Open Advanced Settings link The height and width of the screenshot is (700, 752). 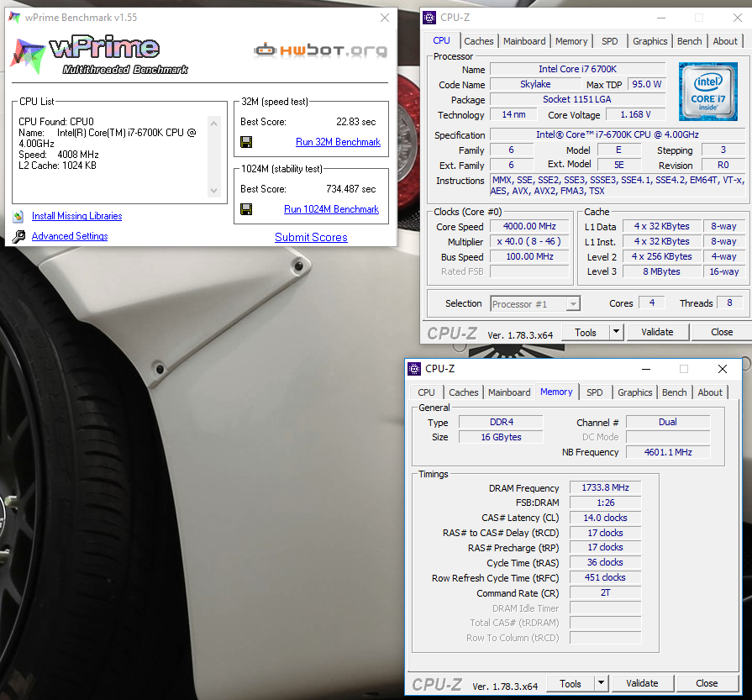pyautogui.click(x=70, y=236)
